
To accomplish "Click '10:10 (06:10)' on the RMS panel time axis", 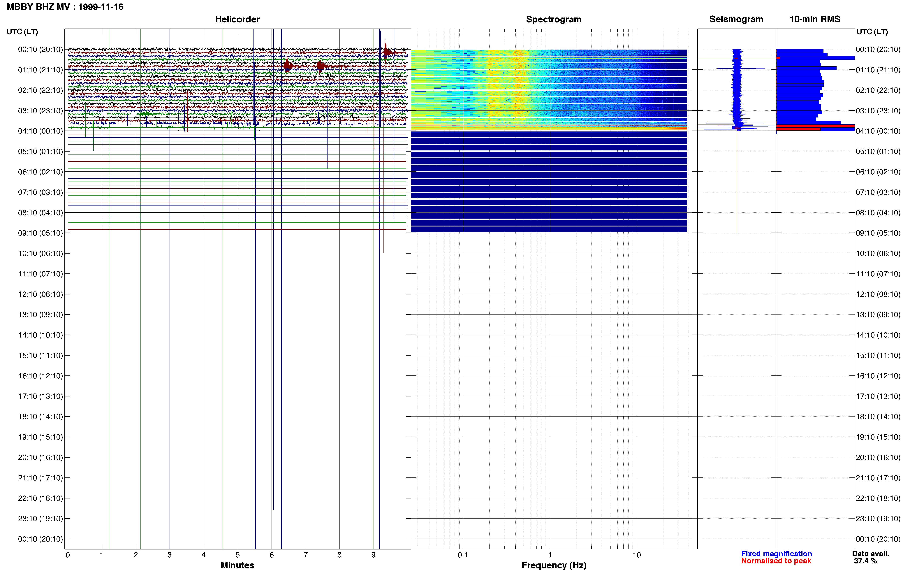I will tap(878, 253).
